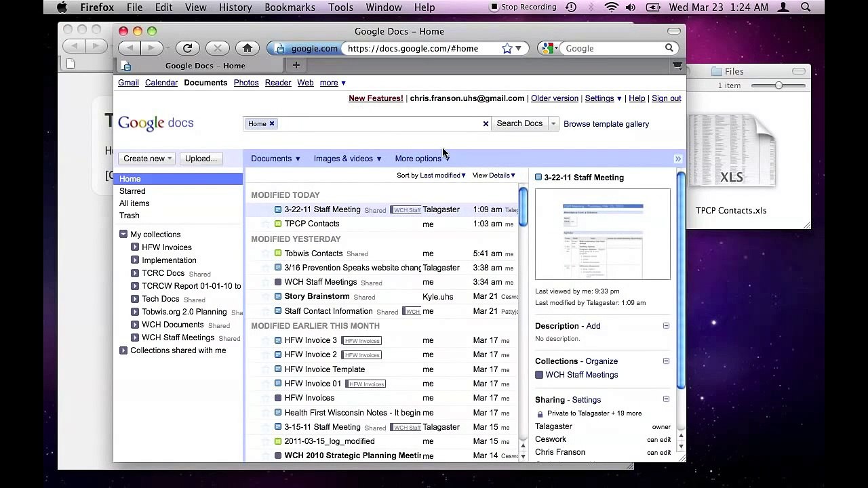Open the Tools menu
Image resolution: width=868 pixels, height=488 pixels.
340,7
